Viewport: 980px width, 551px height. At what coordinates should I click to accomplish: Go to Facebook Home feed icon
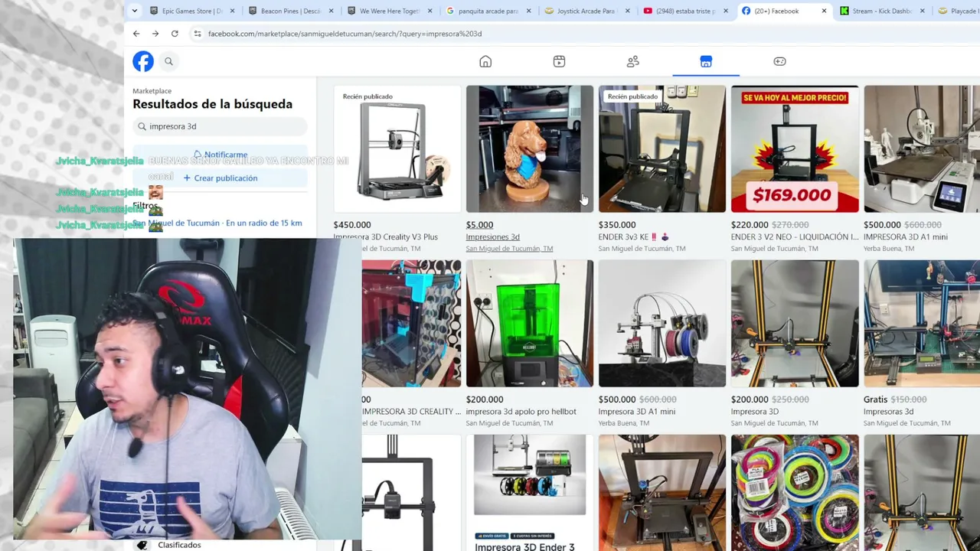coord(485,61)
